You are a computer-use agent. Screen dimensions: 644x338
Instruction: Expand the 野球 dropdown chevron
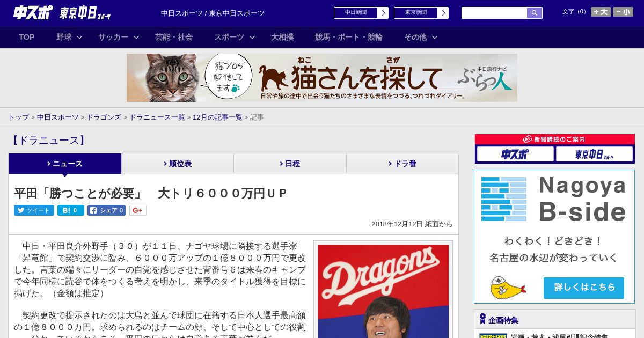click(x=79, y=37)
